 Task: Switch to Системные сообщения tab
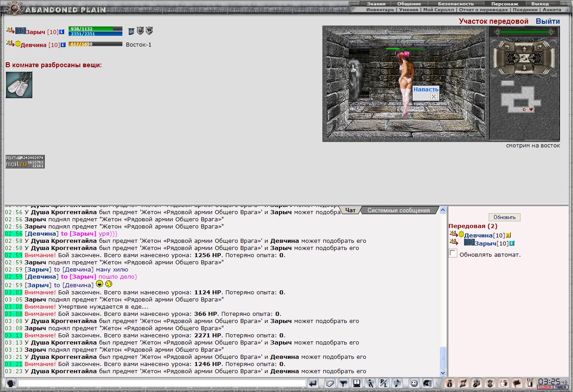[x=399, y=210]
